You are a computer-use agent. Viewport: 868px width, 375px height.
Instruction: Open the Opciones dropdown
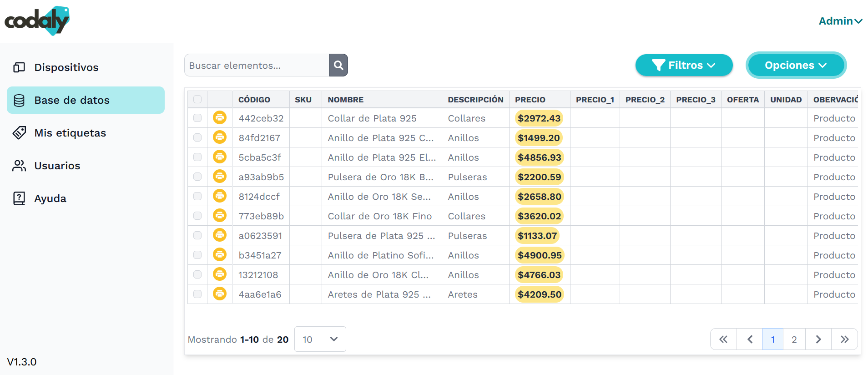point(796,65)
